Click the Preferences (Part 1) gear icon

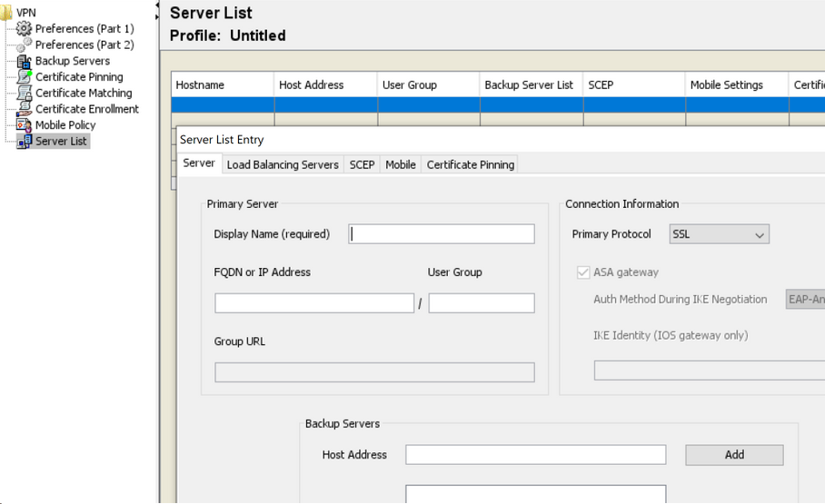(x=24, y=28)
